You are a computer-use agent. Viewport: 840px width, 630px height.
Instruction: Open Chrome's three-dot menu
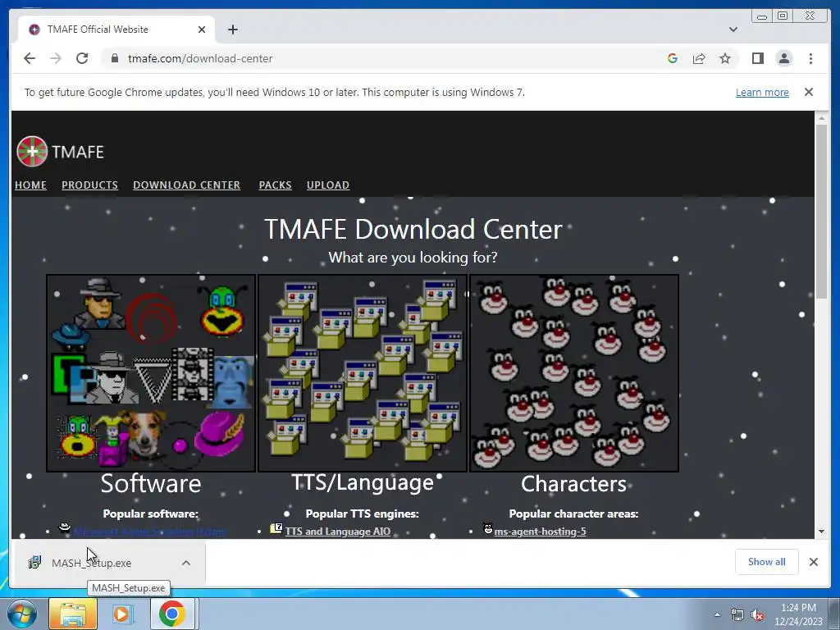(x=810, y=58)
